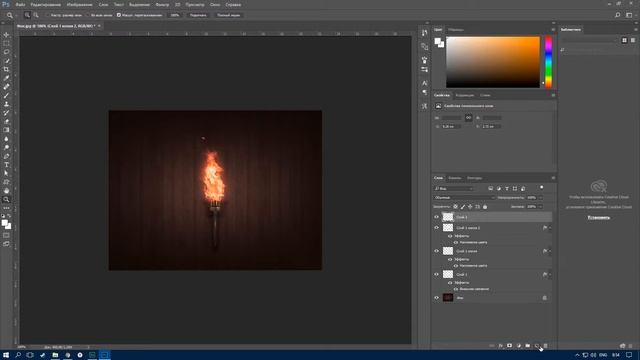Select the Rectangular Marquee tool
The height and width of the screenshot is (360, 640).
point(6,43)
